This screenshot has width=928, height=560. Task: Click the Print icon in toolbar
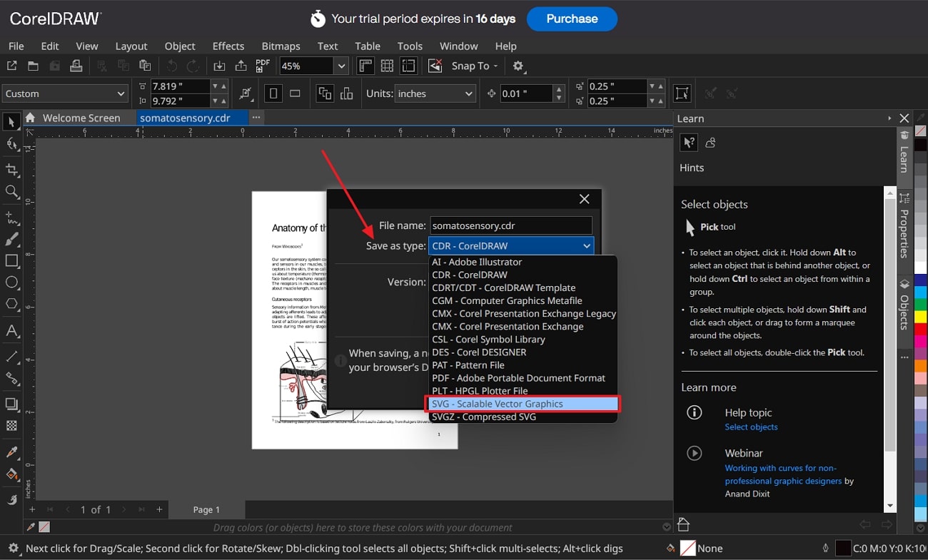76,66
